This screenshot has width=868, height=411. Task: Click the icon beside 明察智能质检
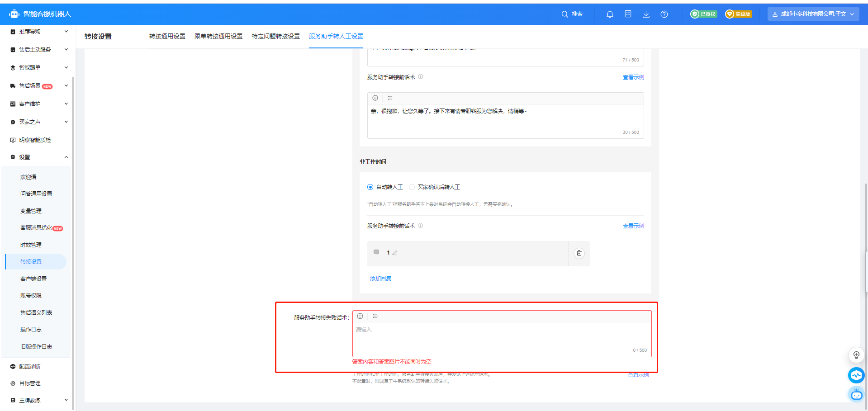13,140
